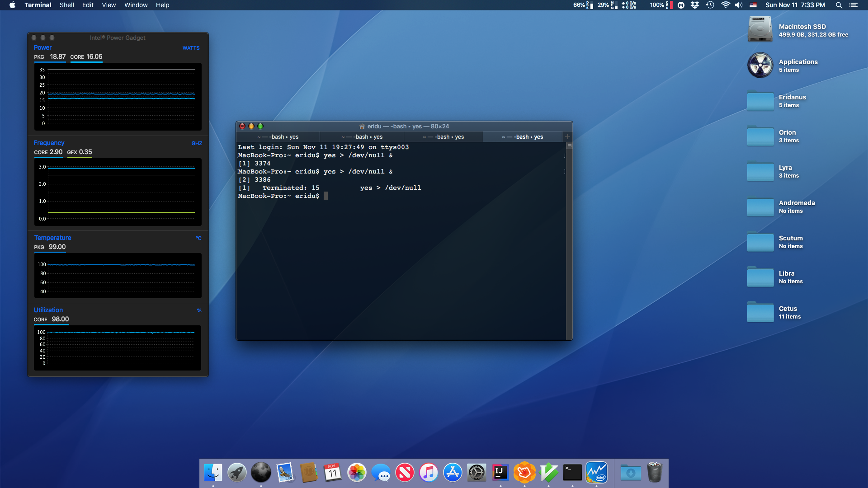Viewport: 868px width, 488px height.
Task: Switch to the first bash yes tab
Action: pyautogui.click(x=278, y=137)
